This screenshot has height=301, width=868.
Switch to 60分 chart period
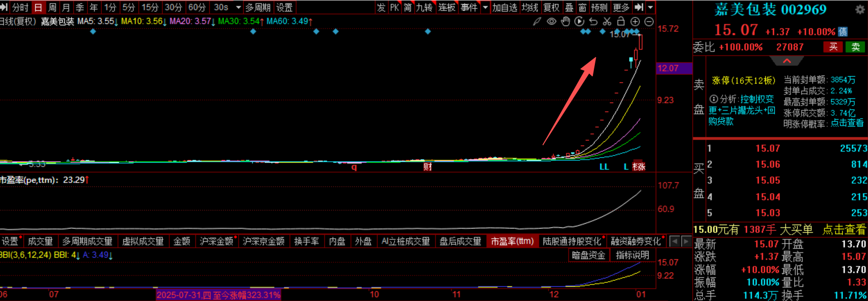pyautogui.click(x=197, y=7)
